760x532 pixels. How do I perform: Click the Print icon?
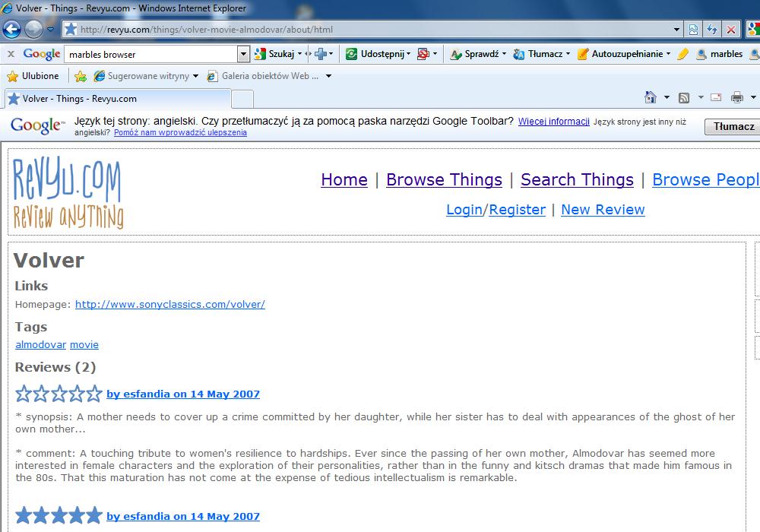point(736,97)
